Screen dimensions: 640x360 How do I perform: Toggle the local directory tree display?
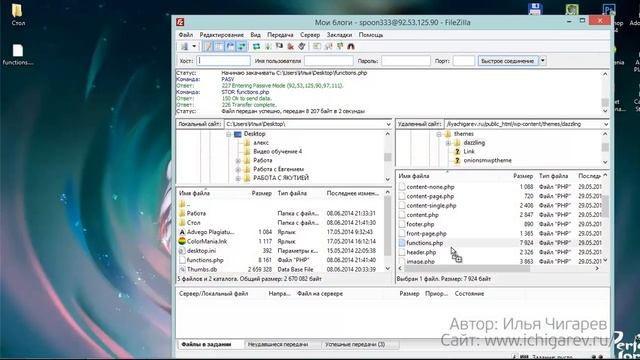coord(219,47)
